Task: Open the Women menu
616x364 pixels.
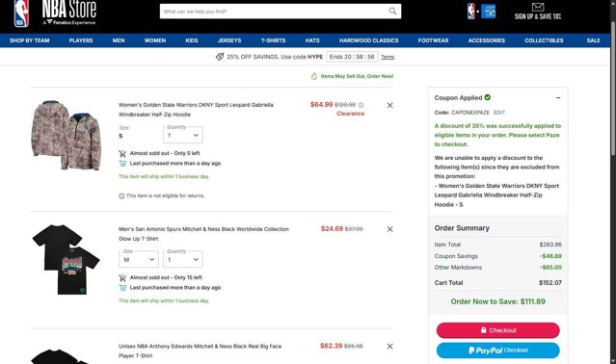Action: pyautogui.click(x=155, y=40)
